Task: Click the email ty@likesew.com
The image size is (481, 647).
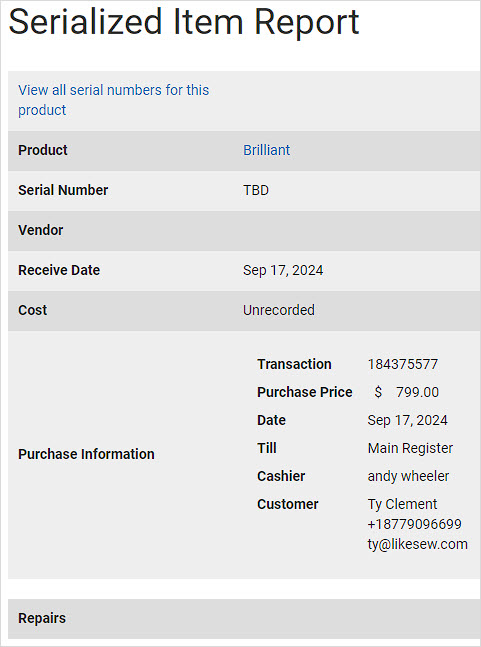Action: click(417, 544)
